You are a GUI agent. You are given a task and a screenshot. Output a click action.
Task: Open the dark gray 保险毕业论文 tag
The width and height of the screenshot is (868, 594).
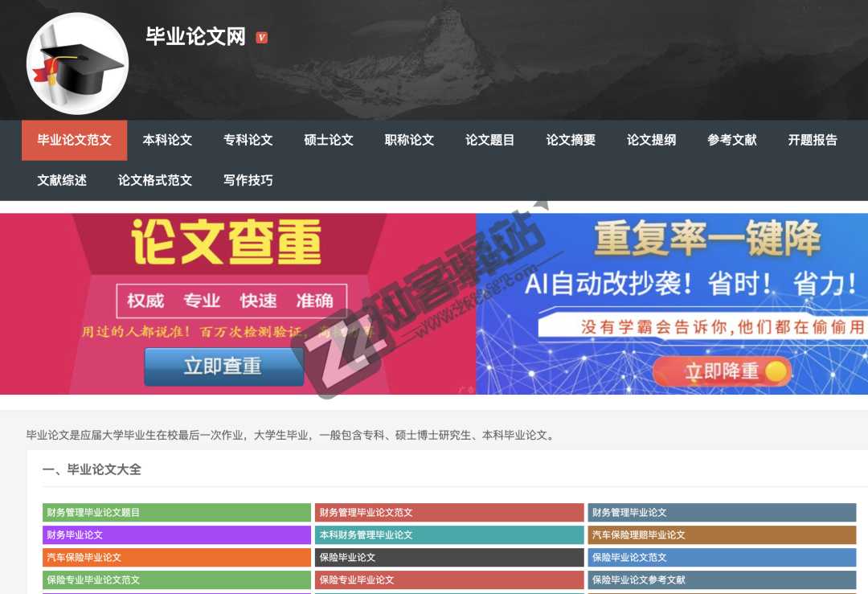[448, 557]
